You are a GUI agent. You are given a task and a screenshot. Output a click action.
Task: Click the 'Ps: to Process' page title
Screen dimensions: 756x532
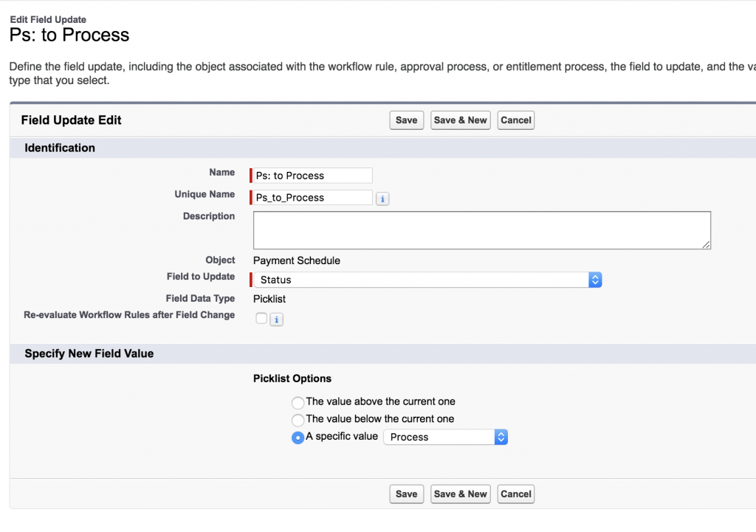coord(69,35)
